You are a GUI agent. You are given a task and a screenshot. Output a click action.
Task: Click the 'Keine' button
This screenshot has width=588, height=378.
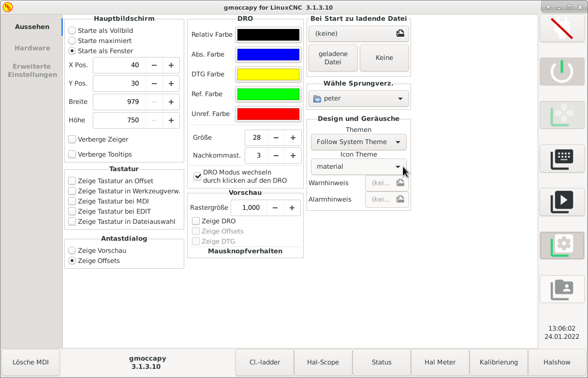(384, 58)
